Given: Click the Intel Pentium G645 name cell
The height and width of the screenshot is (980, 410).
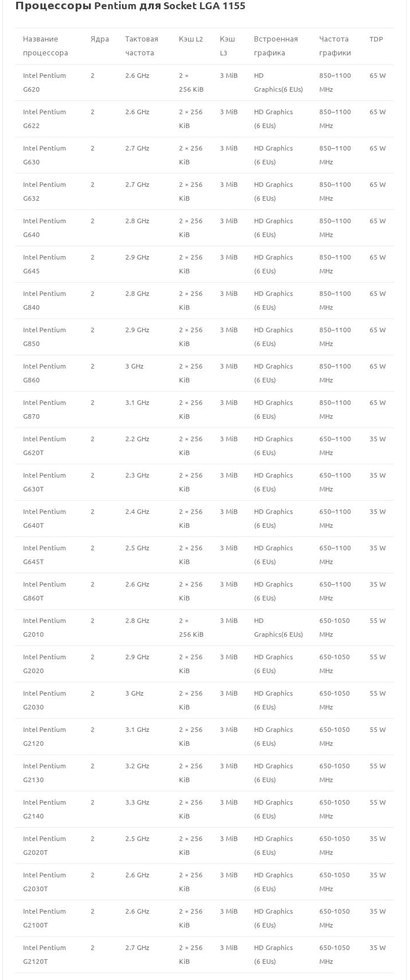Looking at the screenshot, I should 44,264.
